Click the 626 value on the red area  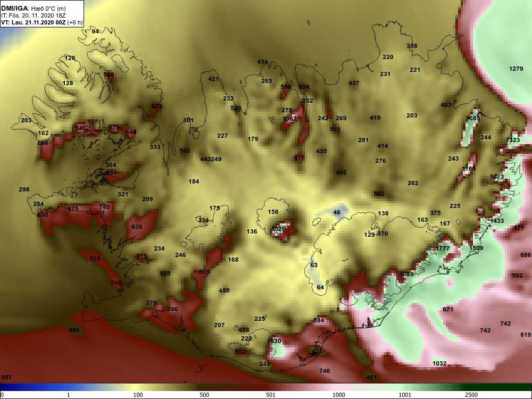pos(137,227)
